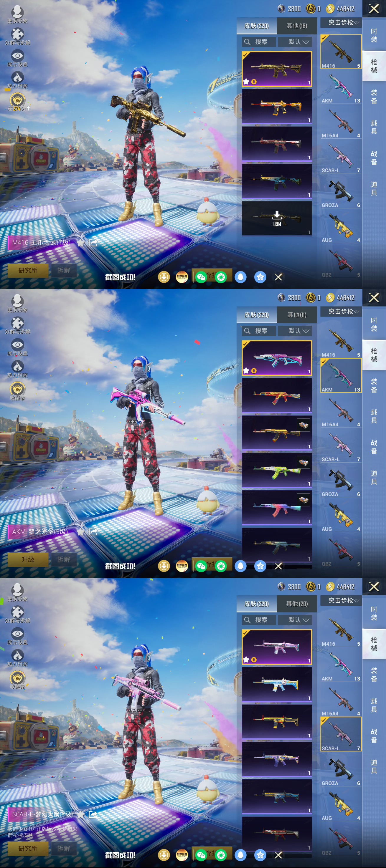The height and width of the screenshot is (868, 386).
Task: Tap the 收藏家 badge in the AKM-梦之光华 screen
Action: point(18,392)
